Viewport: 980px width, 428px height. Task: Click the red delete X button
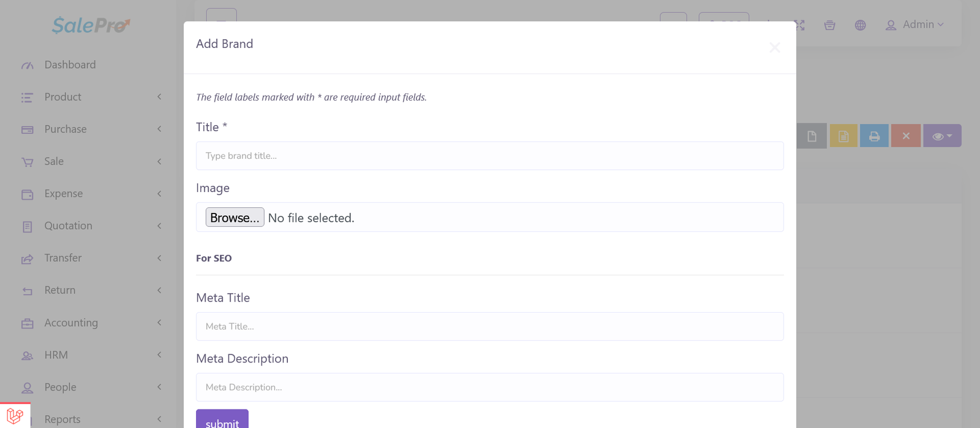(x=906, y=136)
